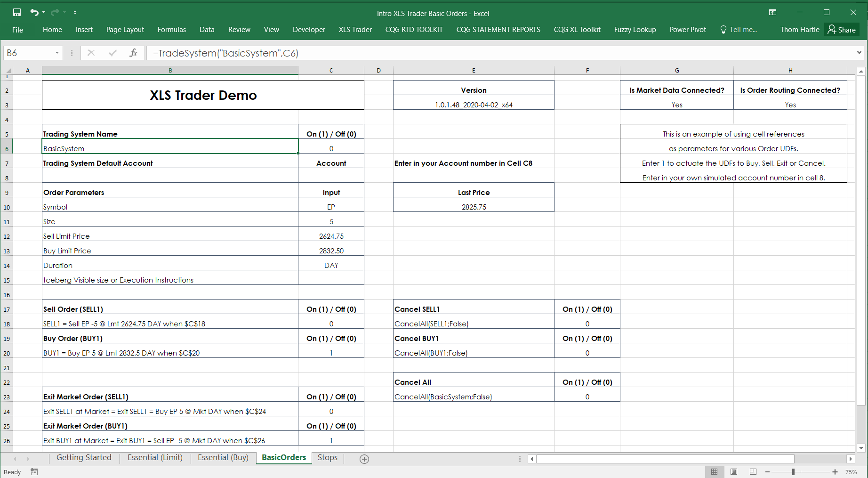Click the Tell me lightbulb search
This screenshot has height=478, width=868.
[738, 30]
